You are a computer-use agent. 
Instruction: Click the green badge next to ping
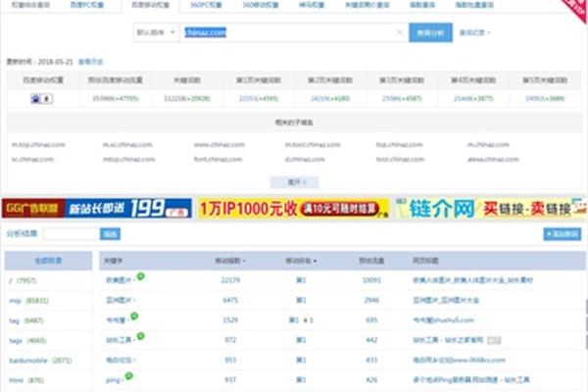129,376
